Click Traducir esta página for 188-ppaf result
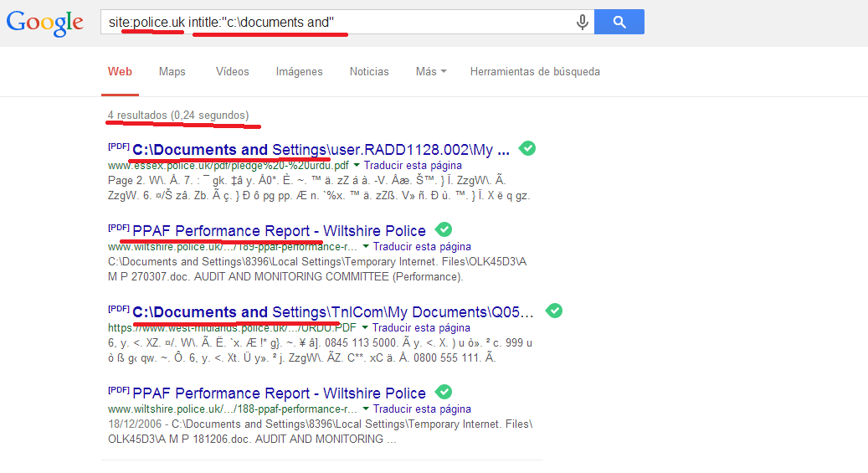This screenshot has height=473, width=868. click(x=422, y=409)
